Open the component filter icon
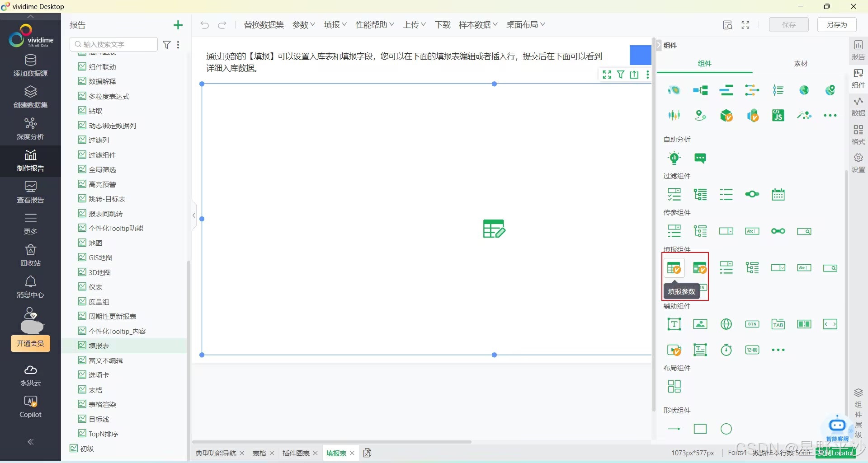 tap(621, 75)
